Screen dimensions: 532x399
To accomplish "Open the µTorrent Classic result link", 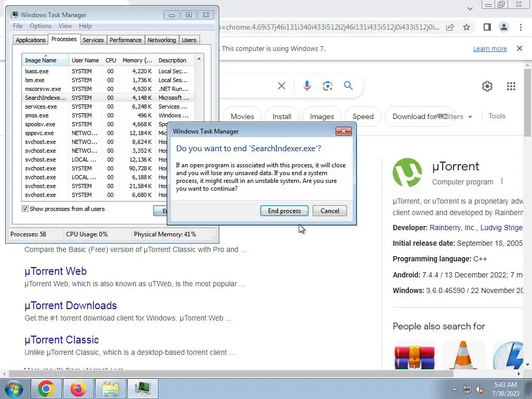I will pos(62,340).
